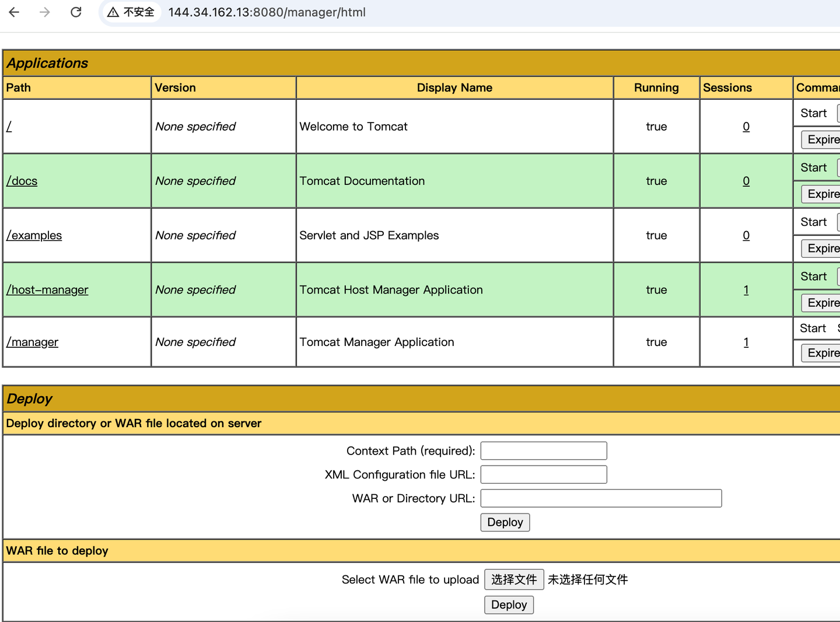Click the 'Applications' section heading
840x622 pixels.
pos(47,63)
